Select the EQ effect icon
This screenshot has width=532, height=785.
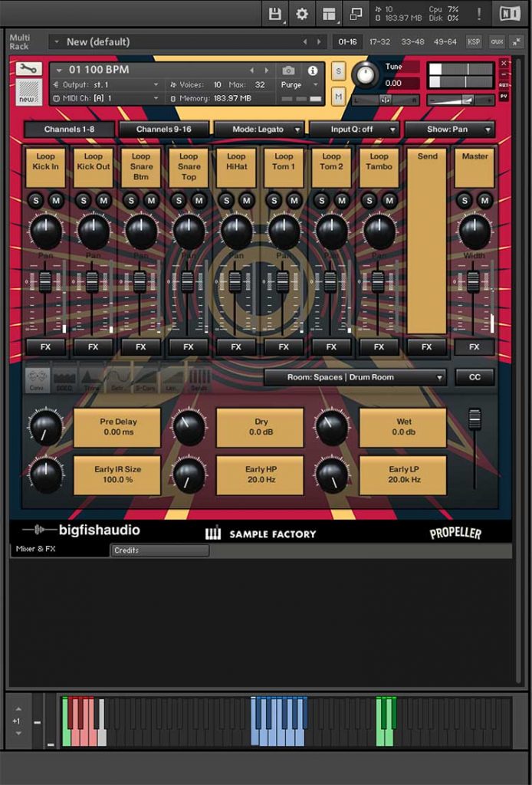click(64, 380)
